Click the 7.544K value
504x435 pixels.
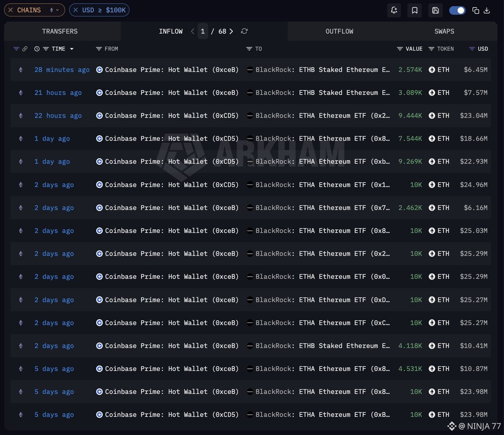click(x=410, y=138)
